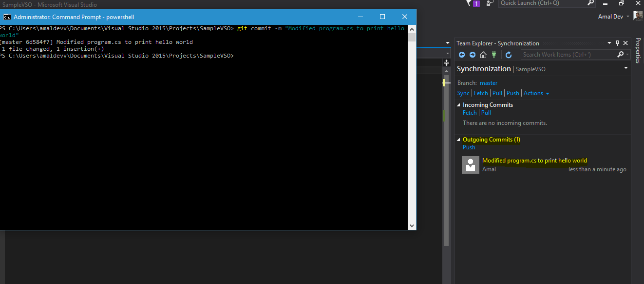Collapse the Outgoing Commits section
Viewport: 644px width, 284px height.
[x=458, y=140]
